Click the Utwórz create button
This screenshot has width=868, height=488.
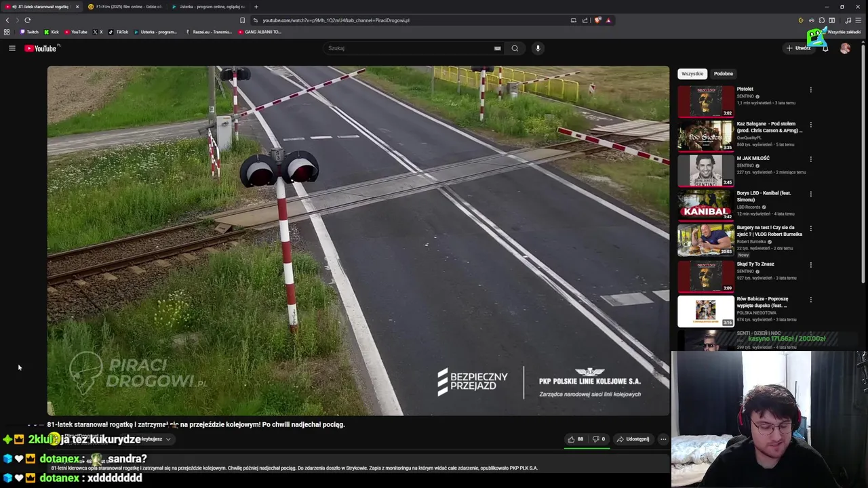[x=799, y=48]
